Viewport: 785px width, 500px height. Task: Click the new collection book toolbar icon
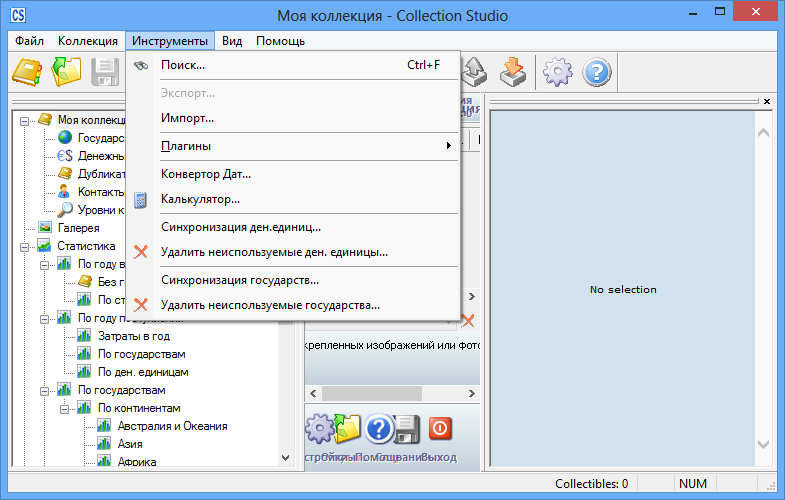[28, 73]
